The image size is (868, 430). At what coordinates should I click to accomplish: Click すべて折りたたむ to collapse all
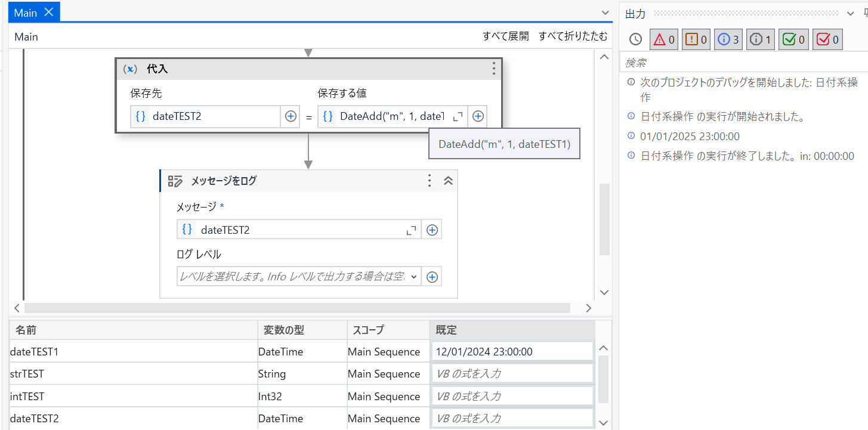click(x=573, y=36)
